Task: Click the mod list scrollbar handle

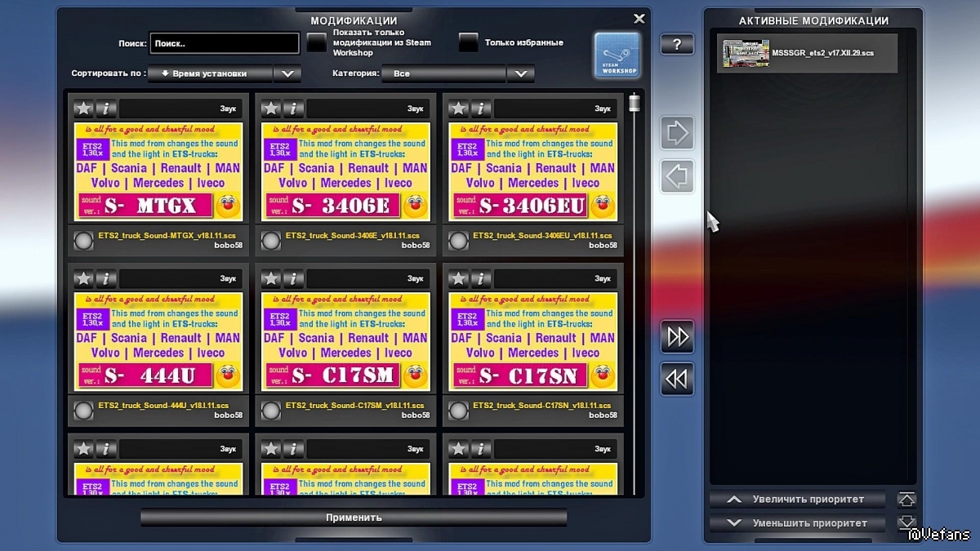Action: [x=634, y=104]
